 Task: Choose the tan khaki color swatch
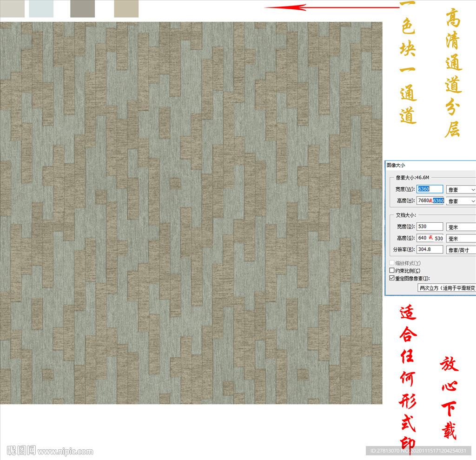point(126,8)
